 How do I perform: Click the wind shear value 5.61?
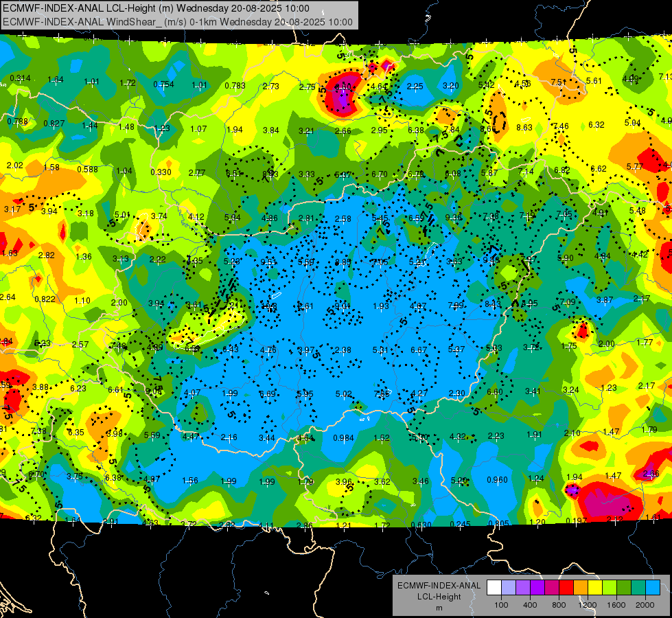594,80
